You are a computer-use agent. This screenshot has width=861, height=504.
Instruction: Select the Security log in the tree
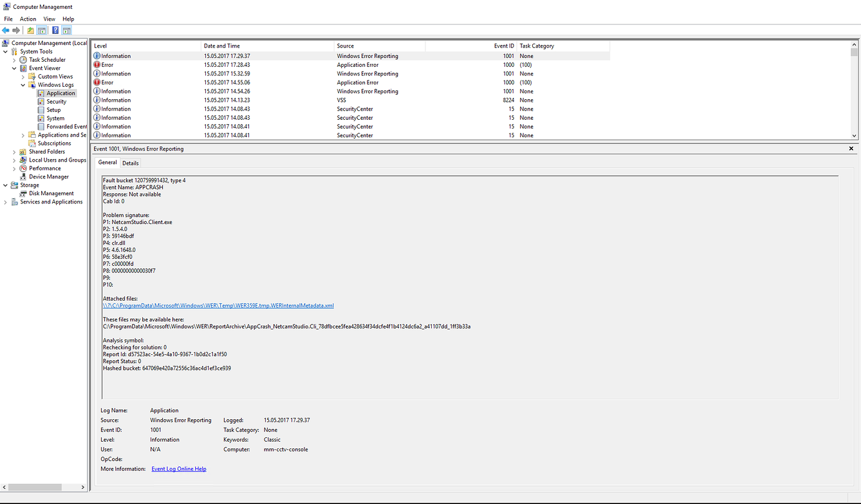pos(57,101)
